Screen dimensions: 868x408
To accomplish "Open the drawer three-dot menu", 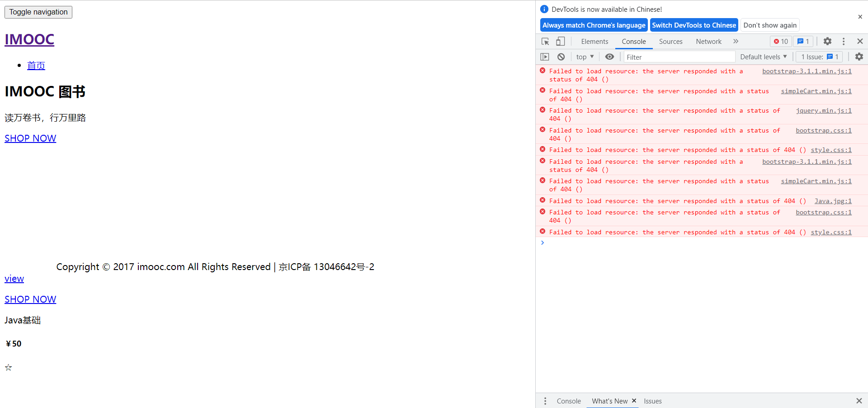I will [545, 401].
